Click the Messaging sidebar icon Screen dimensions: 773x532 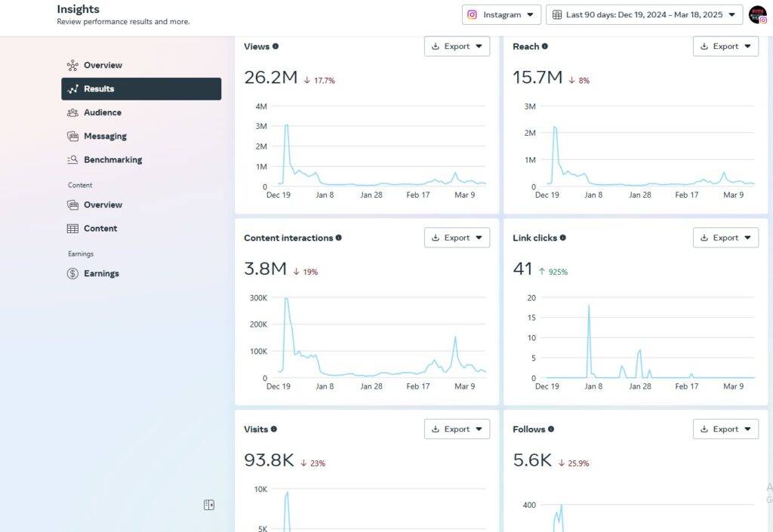[72, 137]
